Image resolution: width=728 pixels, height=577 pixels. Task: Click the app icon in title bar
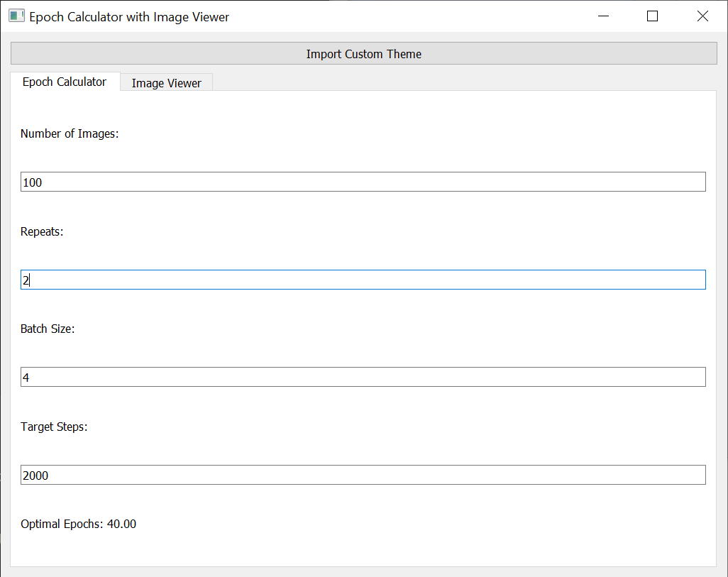click(x=16, y=16)
